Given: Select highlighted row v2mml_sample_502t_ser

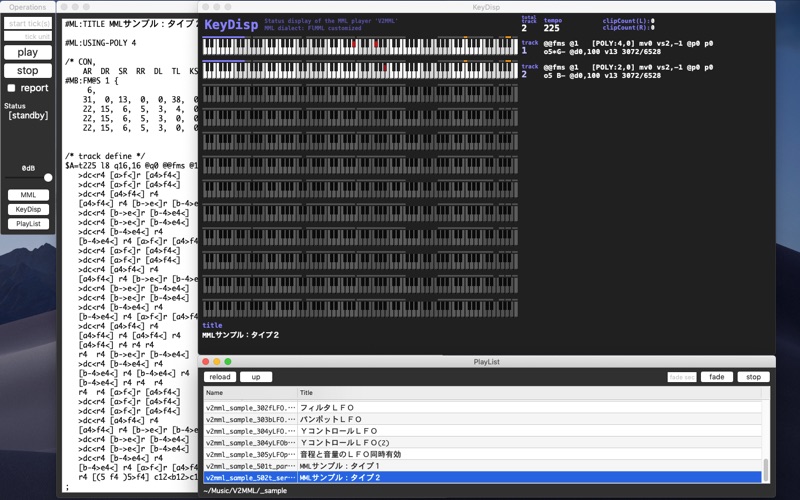Looking at the screenshot, I should point(483,478).
